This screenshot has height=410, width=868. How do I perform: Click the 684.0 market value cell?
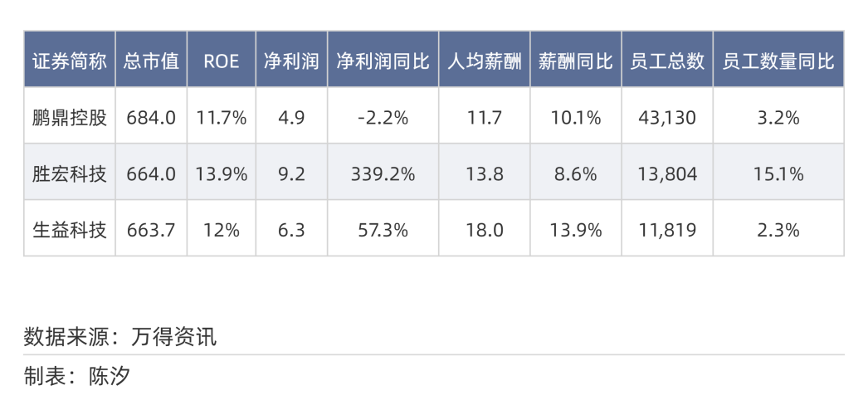click(151, 118)
